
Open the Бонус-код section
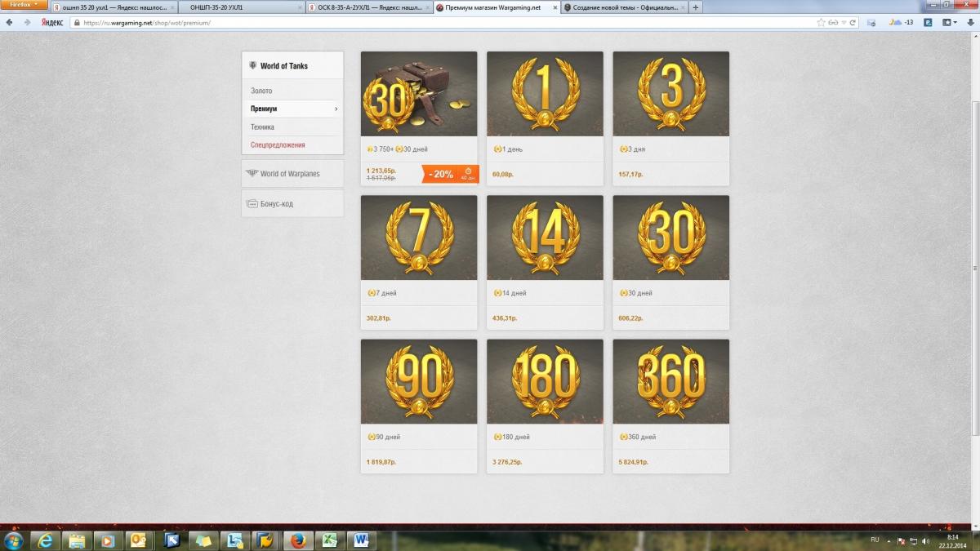point(292,204)
